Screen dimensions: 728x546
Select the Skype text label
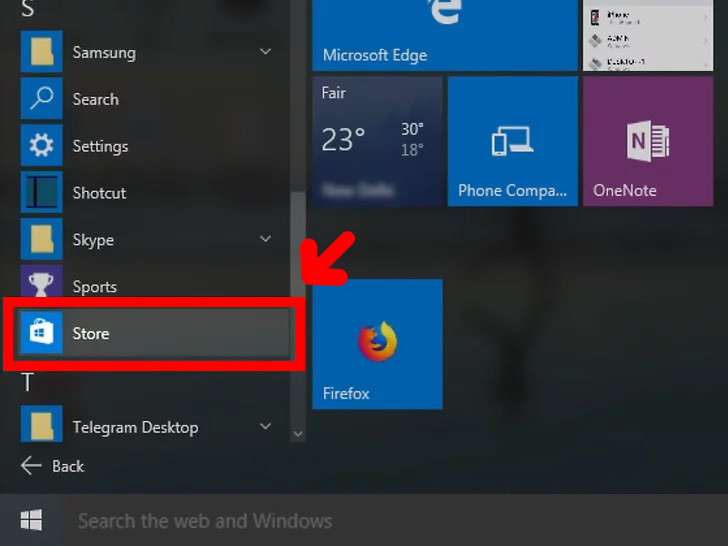[x=93, y=240]
